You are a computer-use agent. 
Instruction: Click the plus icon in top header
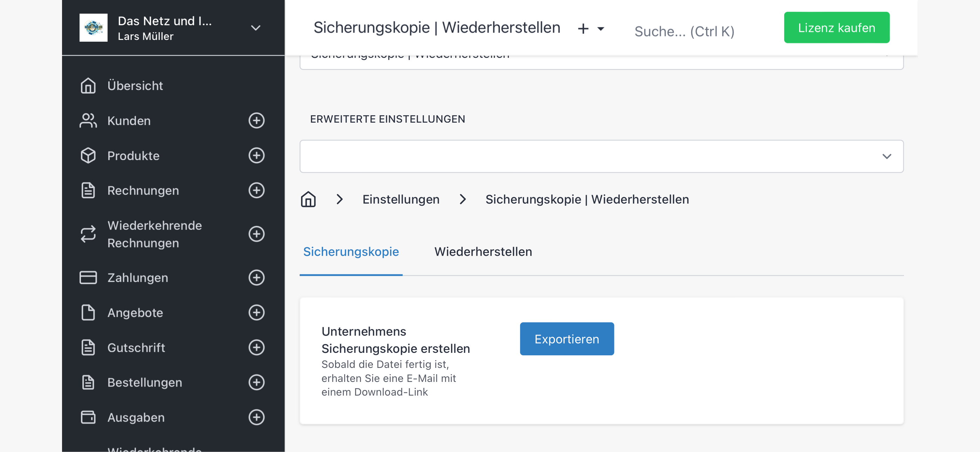pos(583,28)
